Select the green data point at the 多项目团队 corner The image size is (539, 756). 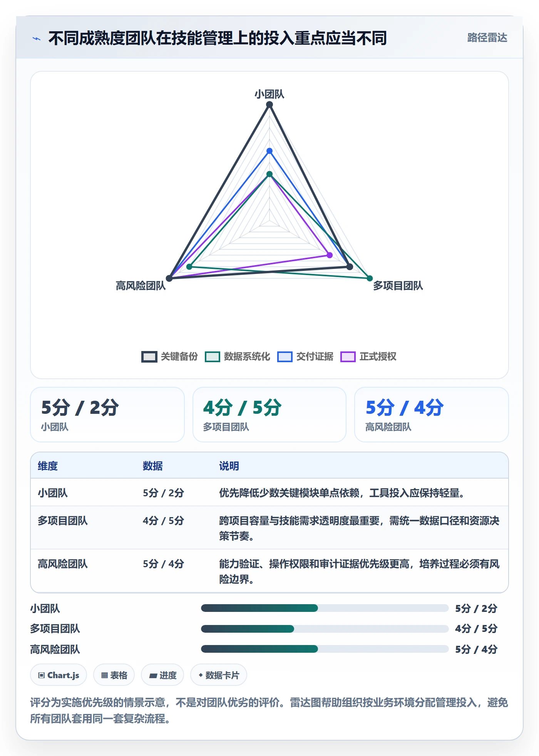coord(370,278)
